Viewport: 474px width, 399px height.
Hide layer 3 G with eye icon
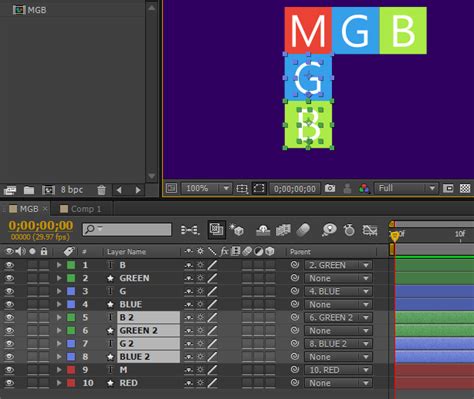pyautogui.click(x=9, y=291)
